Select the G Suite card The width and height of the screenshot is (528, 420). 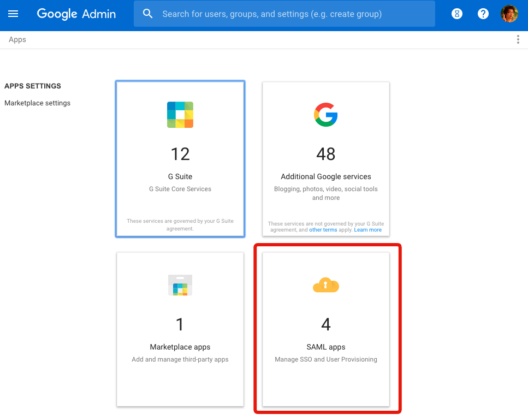(x=180, y=158)
